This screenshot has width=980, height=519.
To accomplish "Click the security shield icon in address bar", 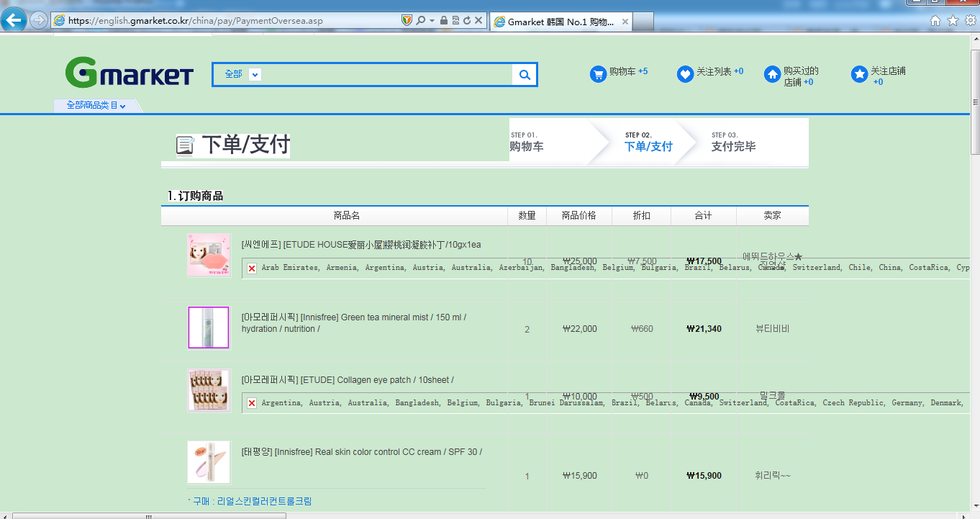I will (x=407, y=20).
